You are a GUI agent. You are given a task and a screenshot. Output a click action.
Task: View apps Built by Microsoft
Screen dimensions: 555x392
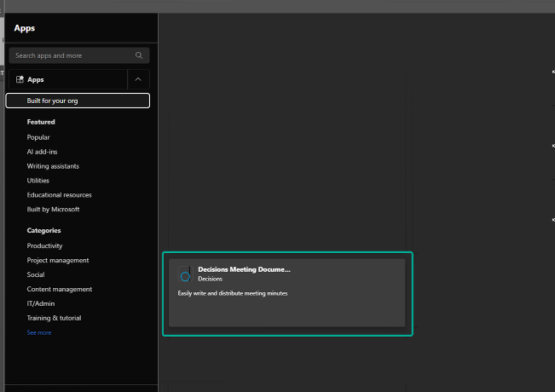point(53,210)
